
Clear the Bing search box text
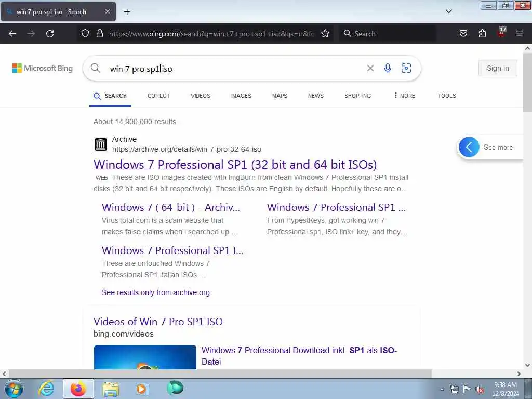coord(370,68)
